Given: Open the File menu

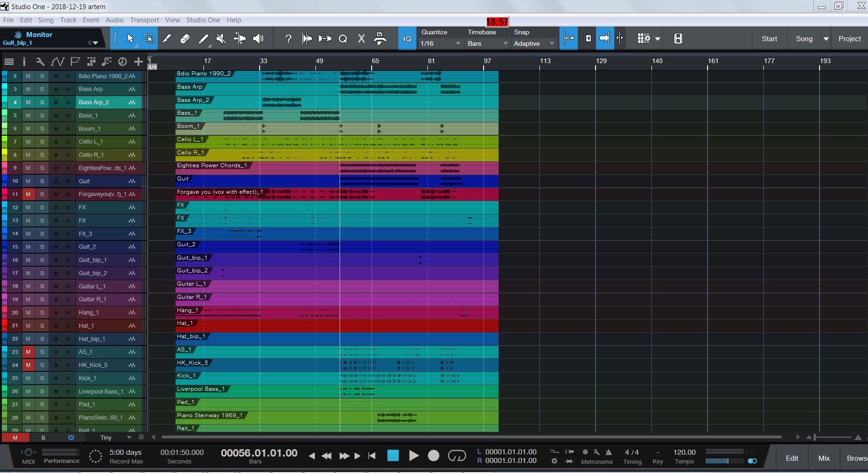Looking at the screenshot, I should pyautogui.click(x=8, y=20).
